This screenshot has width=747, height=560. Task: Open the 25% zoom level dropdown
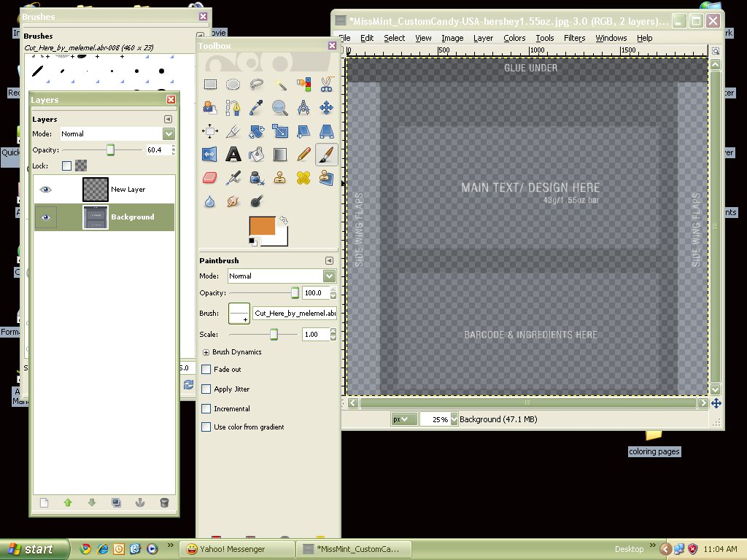(454, 419)
